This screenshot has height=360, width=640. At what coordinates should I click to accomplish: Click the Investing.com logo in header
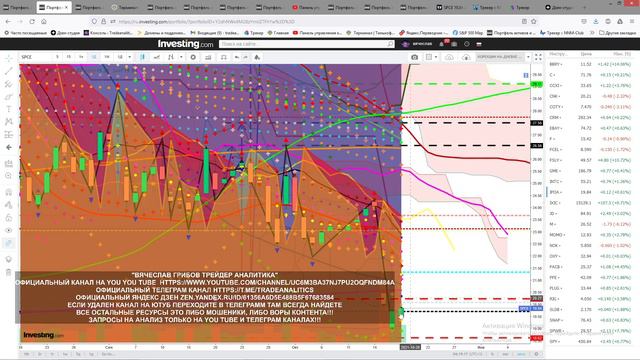(185, 43)
